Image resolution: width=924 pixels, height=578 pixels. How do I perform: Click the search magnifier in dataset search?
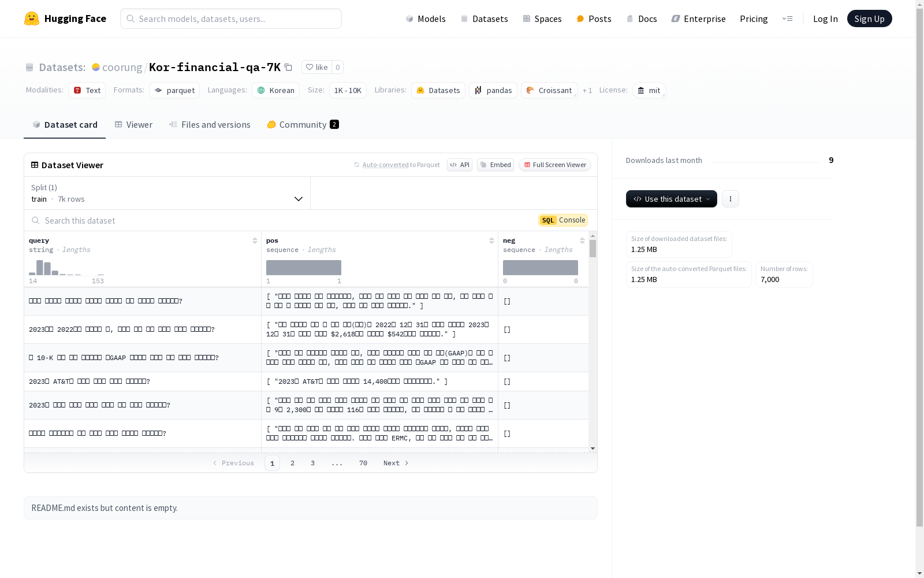point(36,220)
